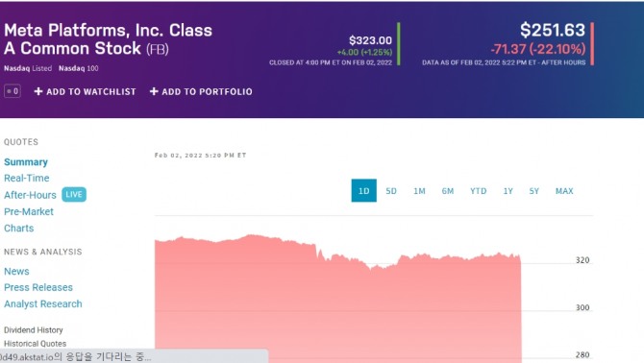
Task: Click the red price chart area
Action: click(x=337, y=303)
